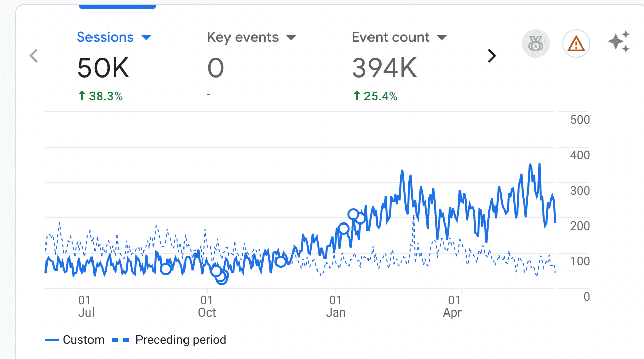Open the orange warning triangle icon

pos(576,44)
